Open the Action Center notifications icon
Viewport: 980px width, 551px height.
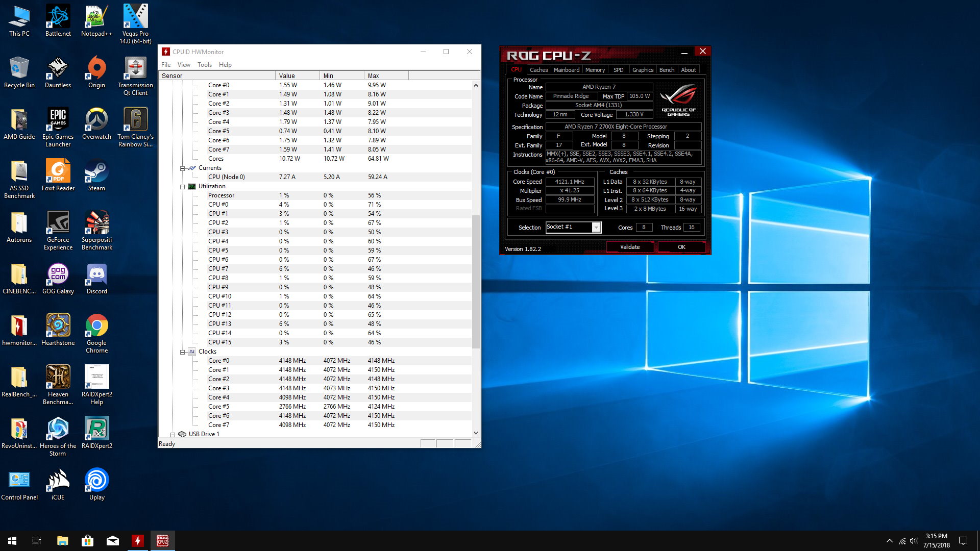point(963,540)
